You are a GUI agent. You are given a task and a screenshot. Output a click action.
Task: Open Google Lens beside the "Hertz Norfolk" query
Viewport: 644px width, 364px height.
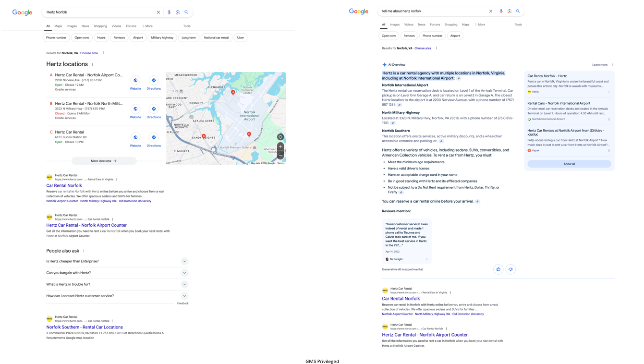178,12
